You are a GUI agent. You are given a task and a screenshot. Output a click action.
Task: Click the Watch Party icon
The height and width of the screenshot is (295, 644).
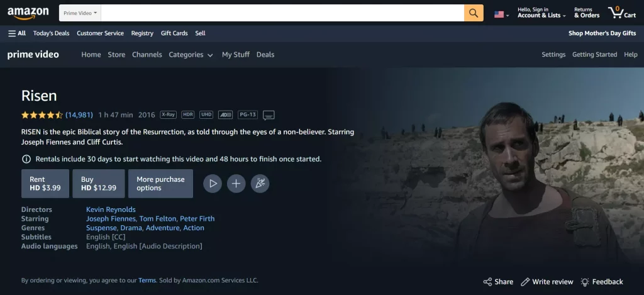point(260,184)
